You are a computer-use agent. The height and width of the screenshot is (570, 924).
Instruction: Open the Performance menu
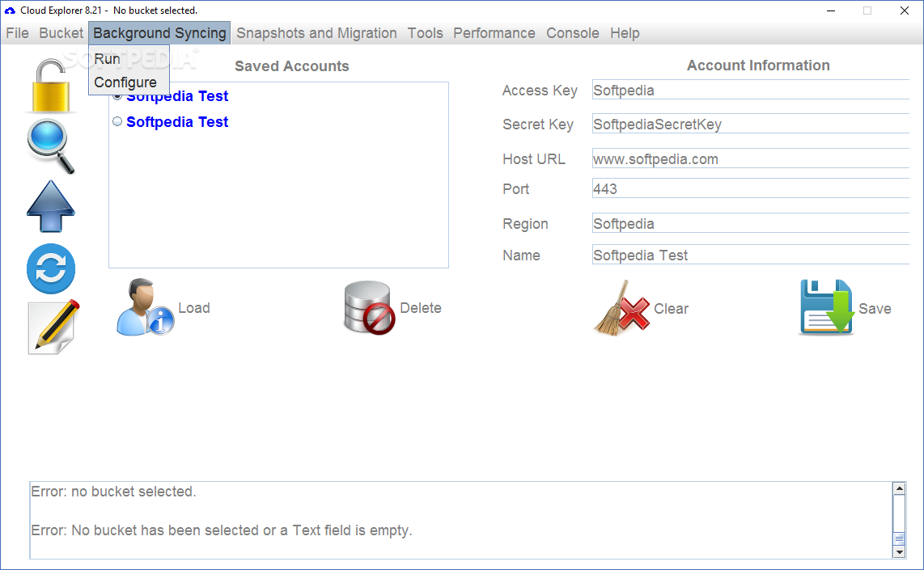494,33
